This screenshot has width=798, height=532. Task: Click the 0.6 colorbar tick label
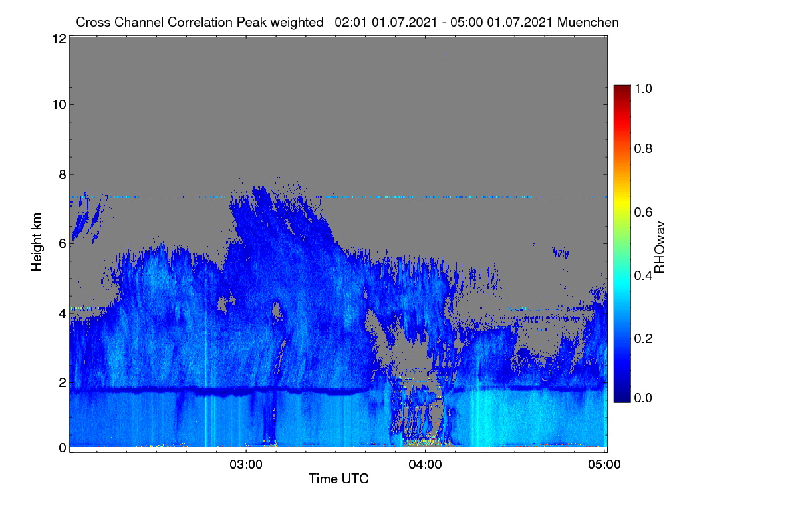click(x=643, y=212)
